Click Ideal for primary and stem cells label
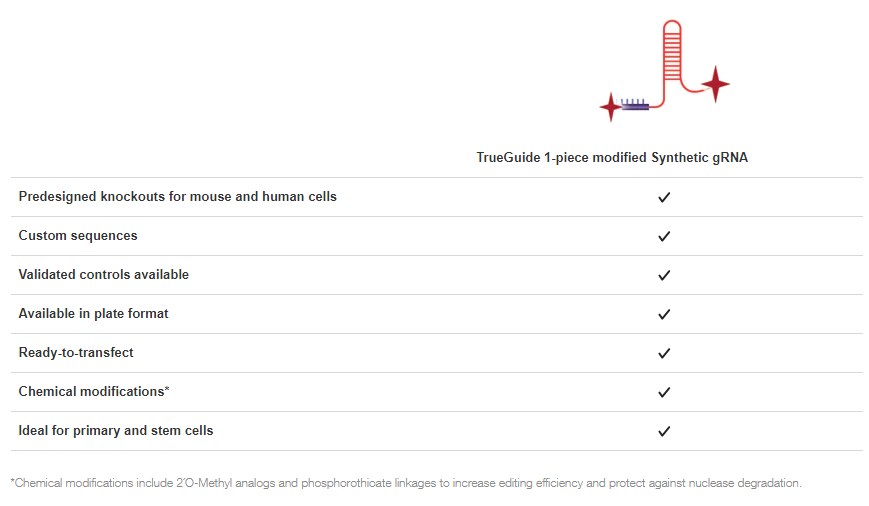This screenshot has width=869, height=506. tap(116, 431)
